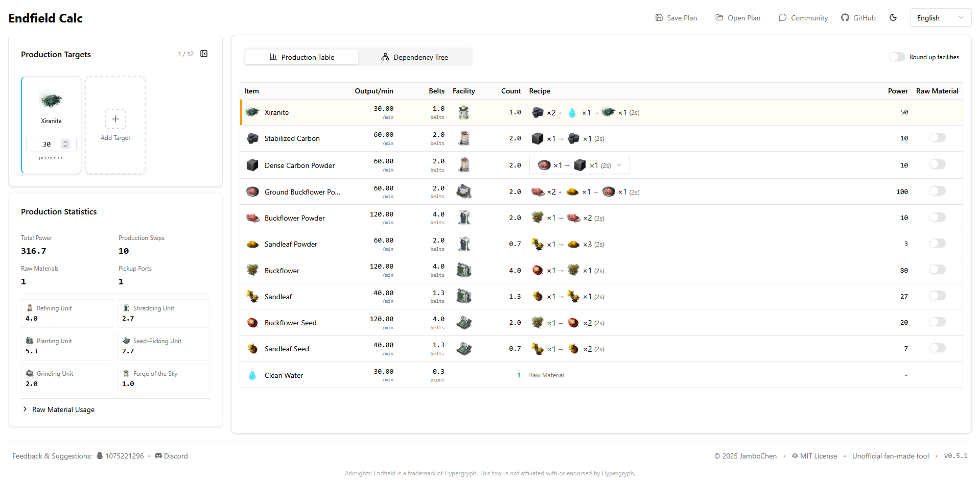The width and height of the screenshot is (980, 483).
Task: Open Dense Carbon Powder recipe dropdown
Action: point(579,165)
